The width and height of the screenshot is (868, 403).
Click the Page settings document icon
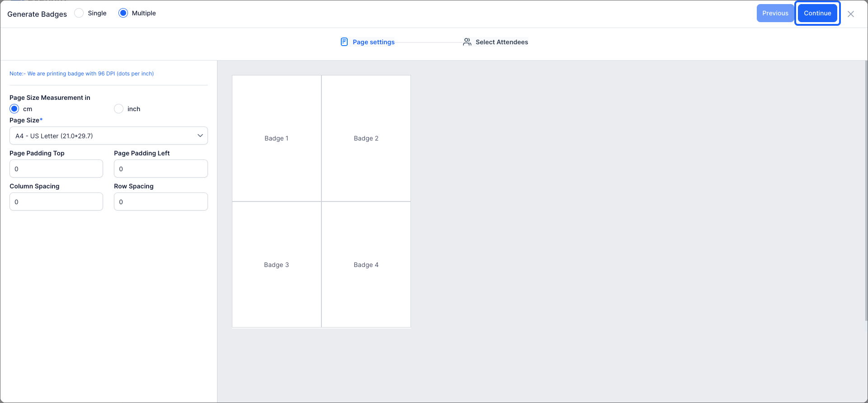[x=344, y=42]
